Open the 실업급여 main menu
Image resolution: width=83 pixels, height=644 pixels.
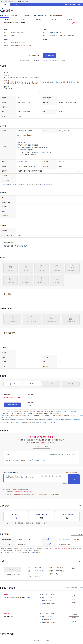(x=27, y=16)
